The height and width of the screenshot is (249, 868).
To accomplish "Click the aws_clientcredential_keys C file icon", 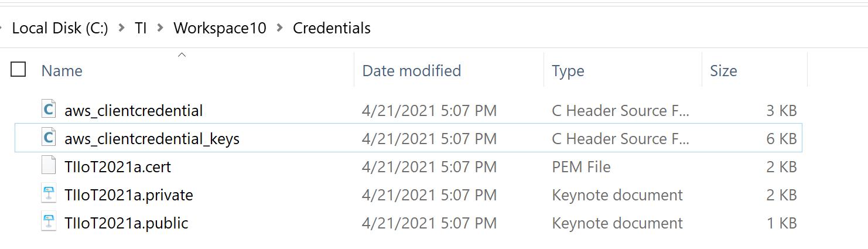I will coord(49,138).
